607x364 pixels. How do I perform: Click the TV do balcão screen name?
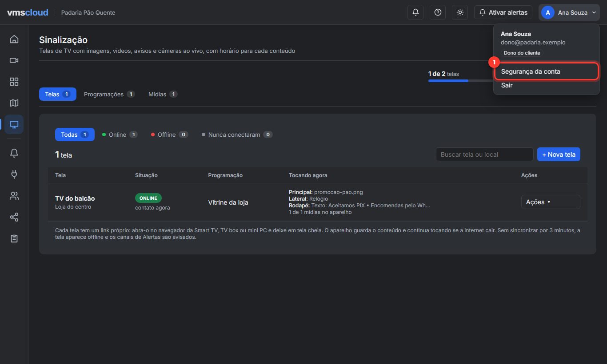tap(75, 198)
